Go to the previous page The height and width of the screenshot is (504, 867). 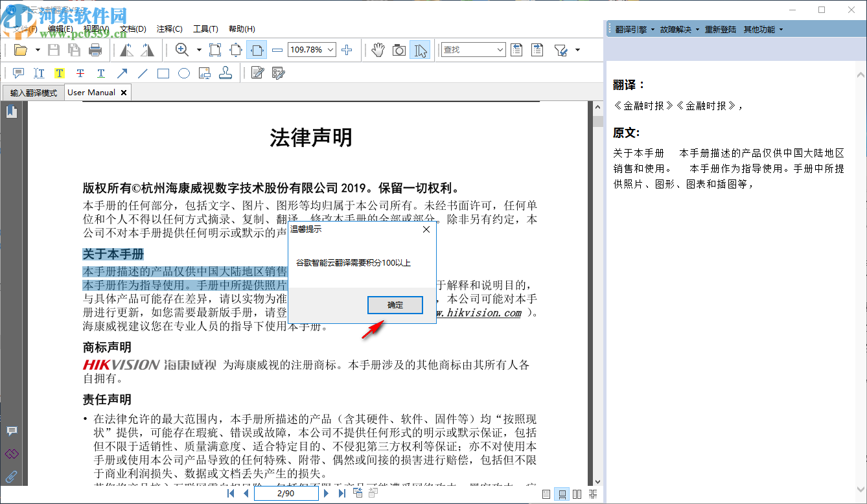click(246, 494)
